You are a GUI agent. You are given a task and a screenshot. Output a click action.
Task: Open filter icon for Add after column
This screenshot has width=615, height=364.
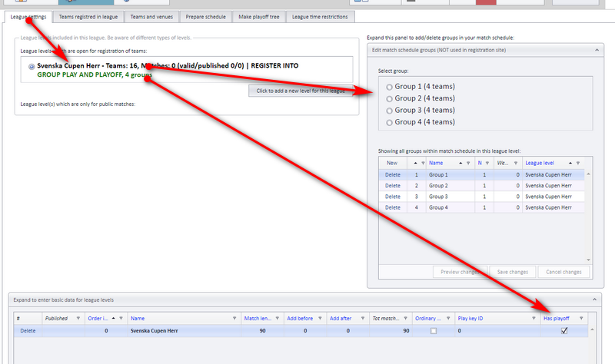[363, 318]
